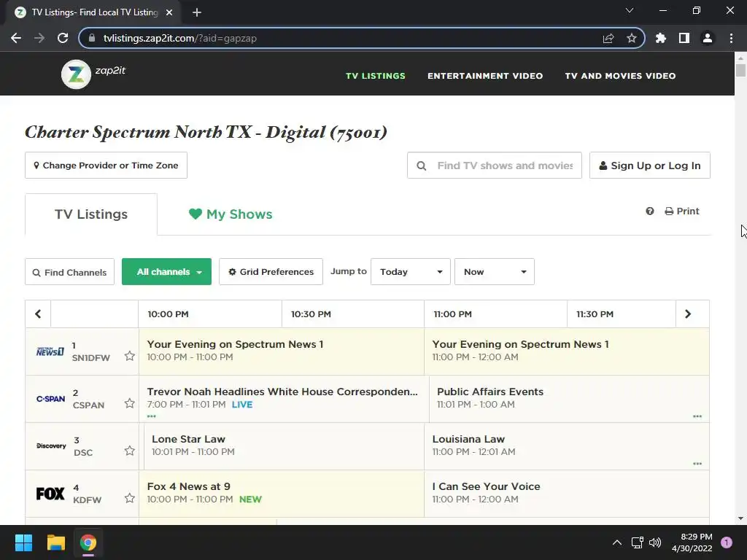Open volume control in system tray

656,542
